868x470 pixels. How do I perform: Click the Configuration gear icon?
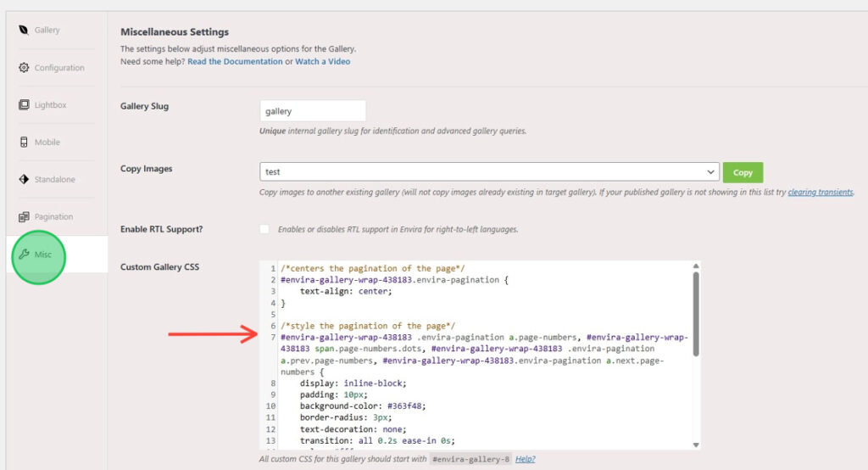tap(23, 68)
